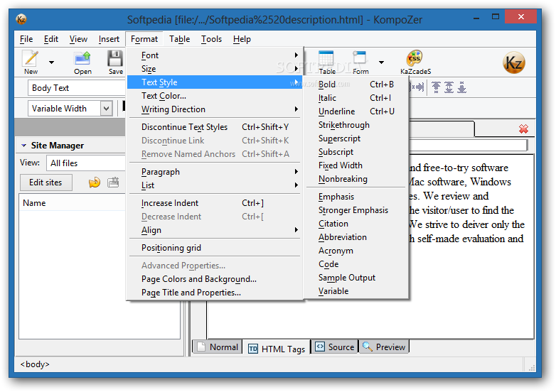Click the refresh icon in Site Manager

coord(95,183)
